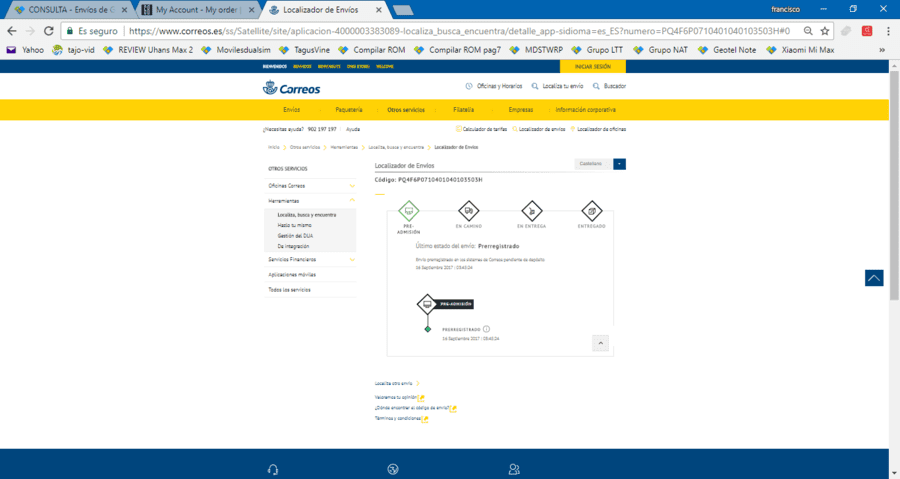
Task: Click the people icon in the footer
Action: coord(514,470)
